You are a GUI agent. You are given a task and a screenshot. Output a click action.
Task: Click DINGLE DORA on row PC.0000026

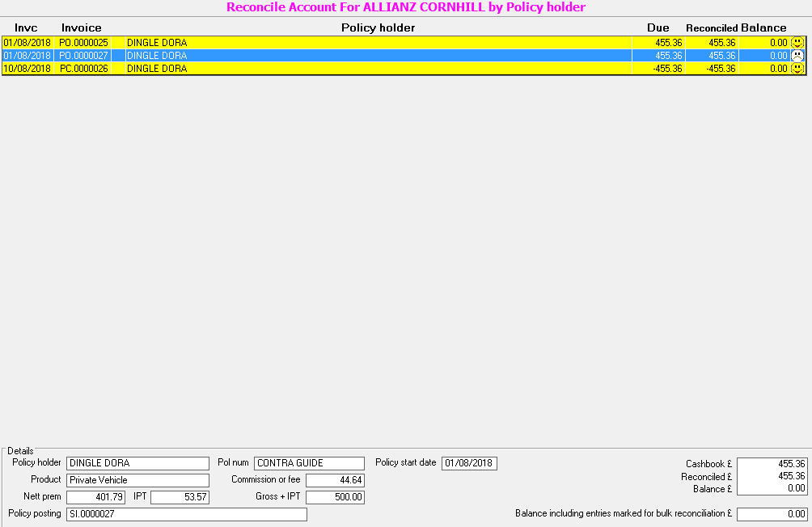tap(157, 69)
